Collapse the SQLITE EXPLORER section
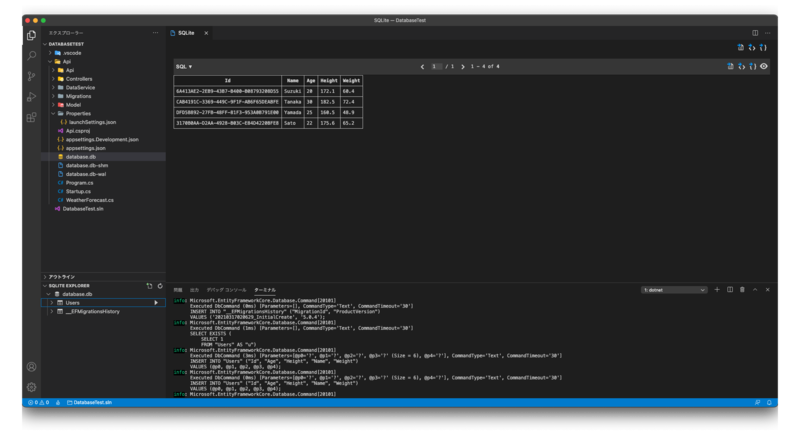The image size is (800, 436). 45,286
